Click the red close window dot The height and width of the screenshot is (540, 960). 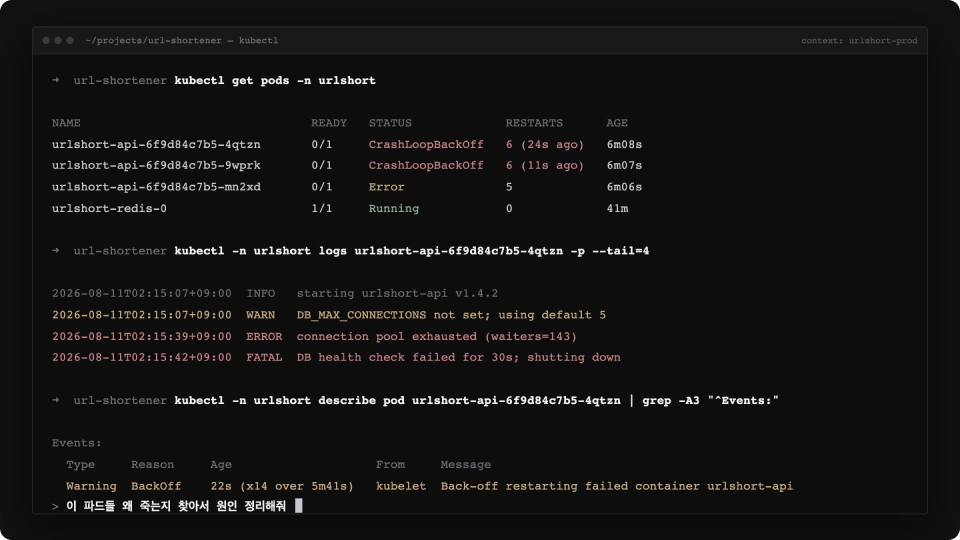[x=46, y=40]
